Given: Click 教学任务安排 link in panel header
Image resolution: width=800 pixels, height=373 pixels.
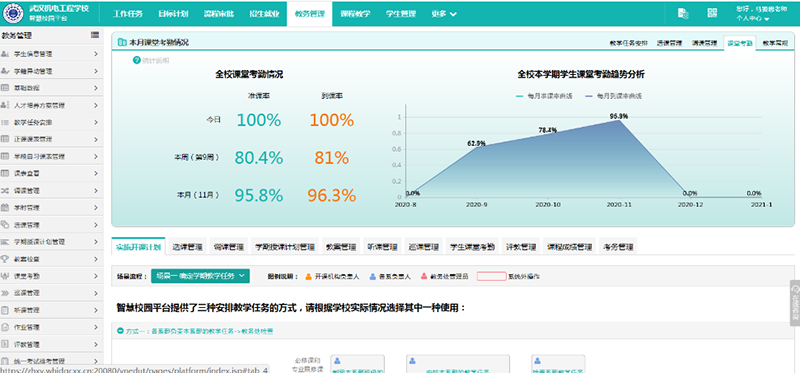Looking at the screenshot, I should click(x=628, y=43).
